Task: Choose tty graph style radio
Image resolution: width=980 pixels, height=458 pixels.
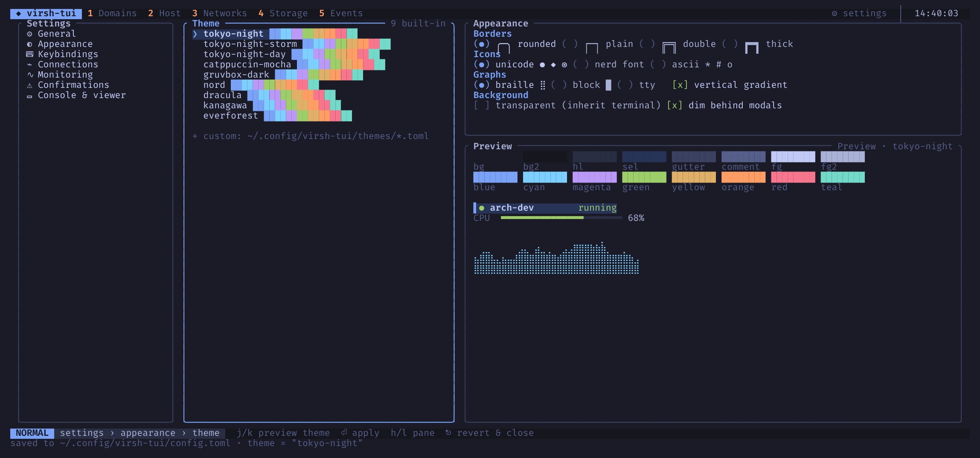Action: point(625,85)
